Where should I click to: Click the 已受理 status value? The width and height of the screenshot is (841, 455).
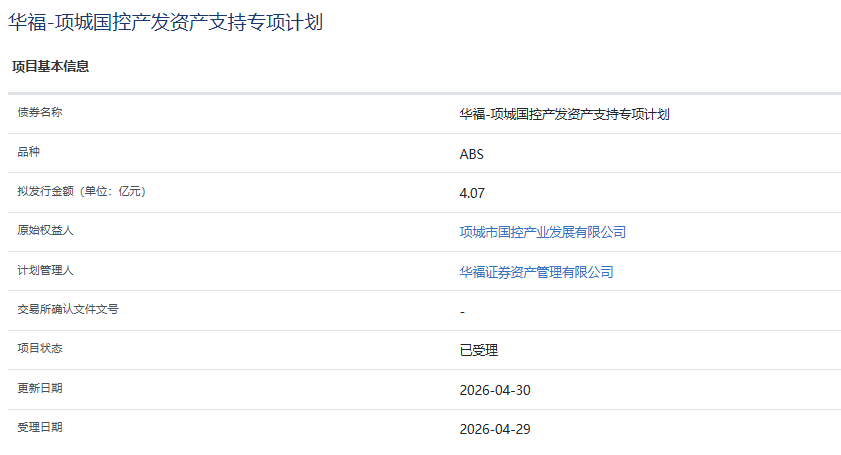478,351
